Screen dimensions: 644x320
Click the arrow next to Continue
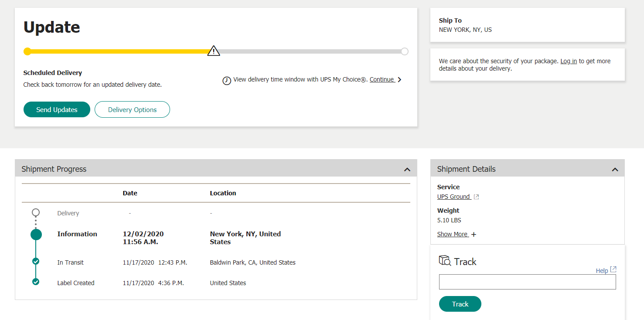[x=399, y=80]
